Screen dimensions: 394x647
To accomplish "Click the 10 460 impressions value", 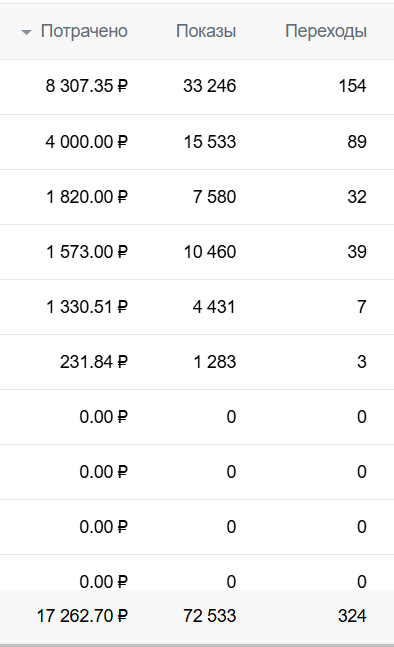I will tap(210, 252).
